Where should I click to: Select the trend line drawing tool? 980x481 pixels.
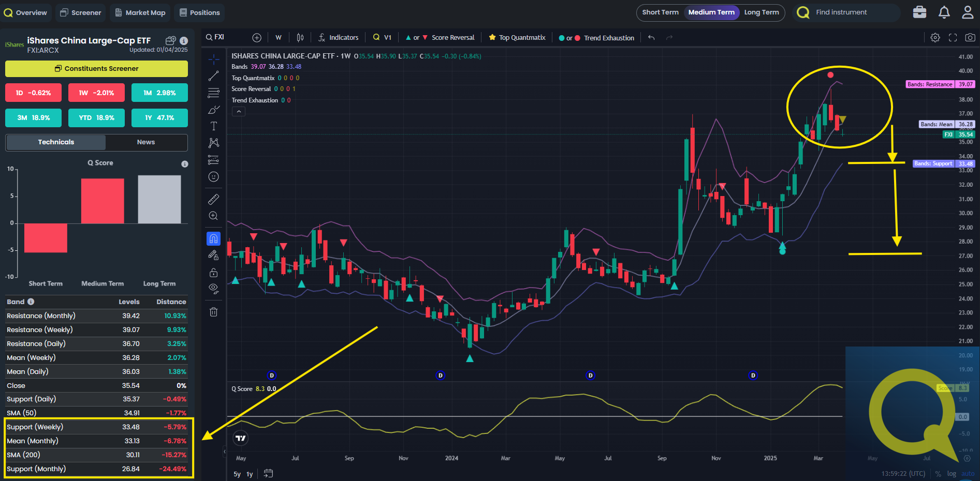click(x=213, y=76)
